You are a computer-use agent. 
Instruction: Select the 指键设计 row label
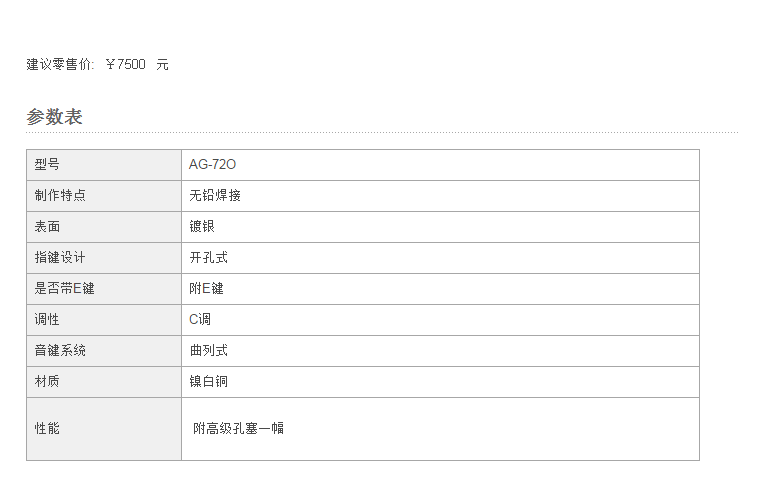pos(104,258)
